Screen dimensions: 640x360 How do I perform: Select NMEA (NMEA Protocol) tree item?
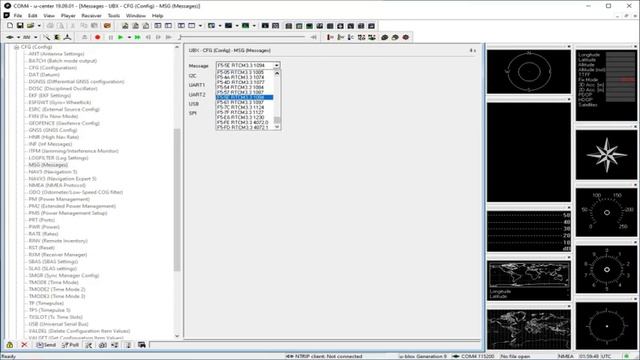coord(57,185)
